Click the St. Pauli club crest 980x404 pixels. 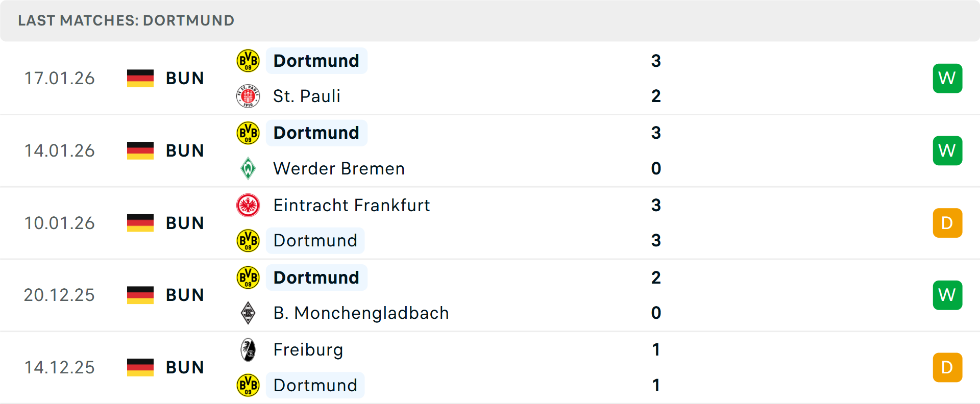[x=248, y=96]
